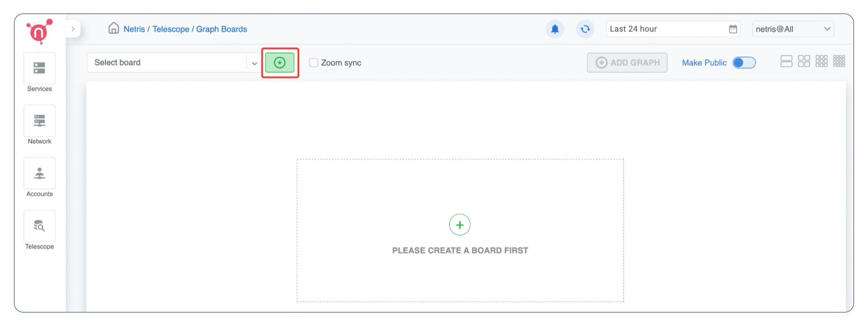Select the Services section in sidebar
Image resolution: width=868 pixels, height=326 pixels.
click(x=39, y=72)
